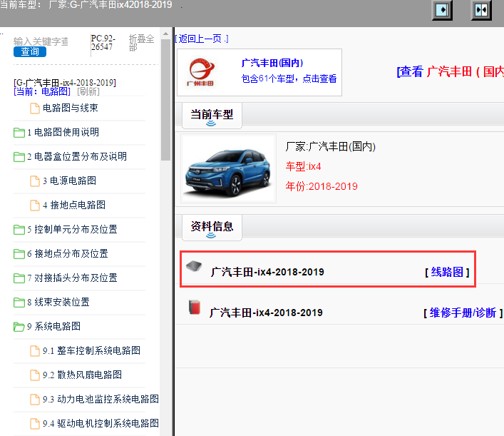Click the 刷新 refresh link
The image size is (504, 436).
tap(88, 92)
